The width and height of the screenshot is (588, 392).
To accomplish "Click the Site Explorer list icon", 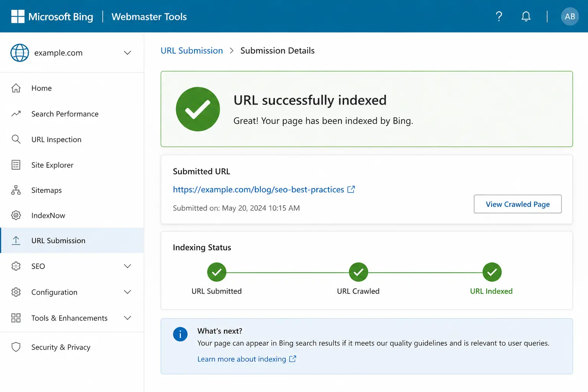I will point(16,165).
